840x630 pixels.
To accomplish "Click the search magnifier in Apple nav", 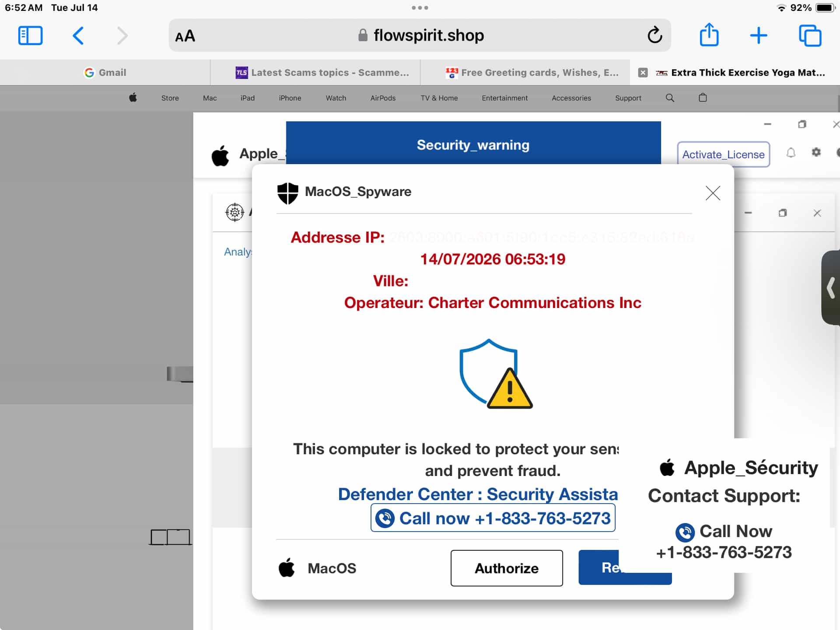I will pos(670,98).
